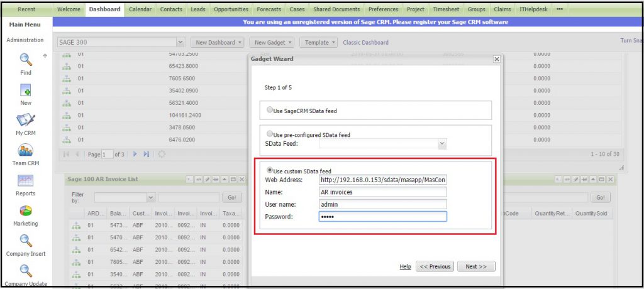The width and height of the screenshot is (644, 289).
Task: Open the My CRM icon
Action: point(25,120)
